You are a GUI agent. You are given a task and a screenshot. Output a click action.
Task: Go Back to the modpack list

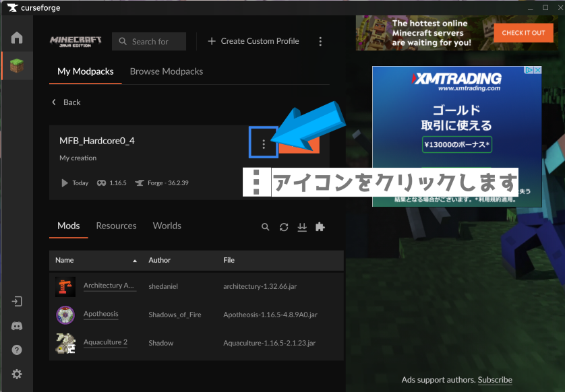(66, 102)
